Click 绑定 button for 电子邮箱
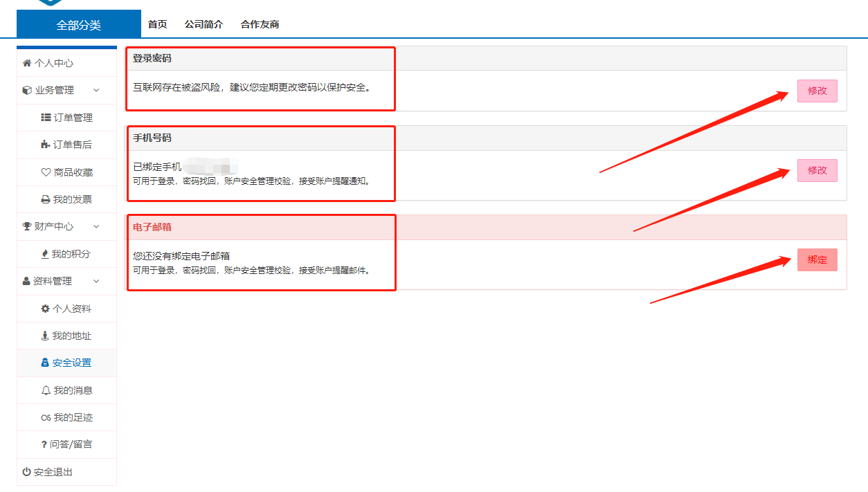Screen dimensions: 868x492 817,259
